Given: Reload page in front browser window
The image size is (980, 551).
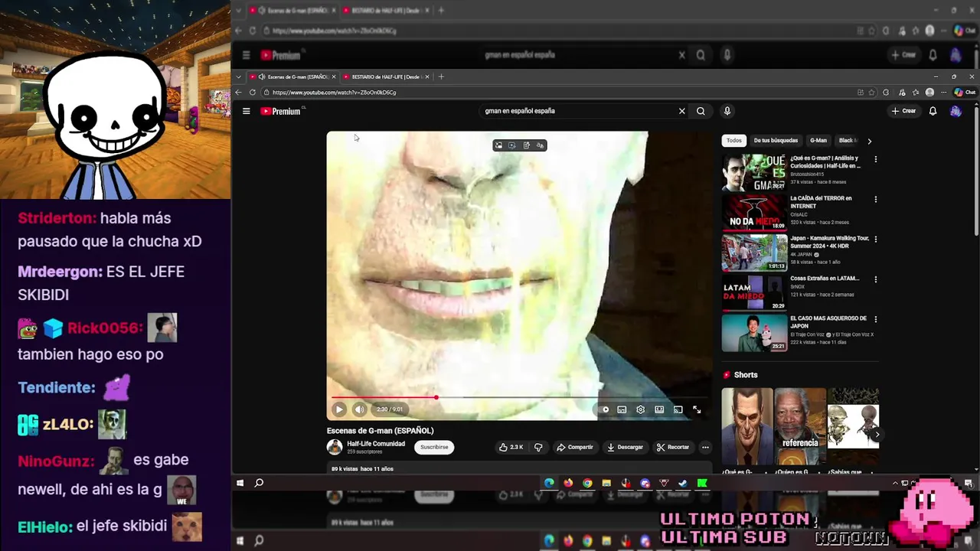Looking at the screenshot, I should tap(252, 92).
